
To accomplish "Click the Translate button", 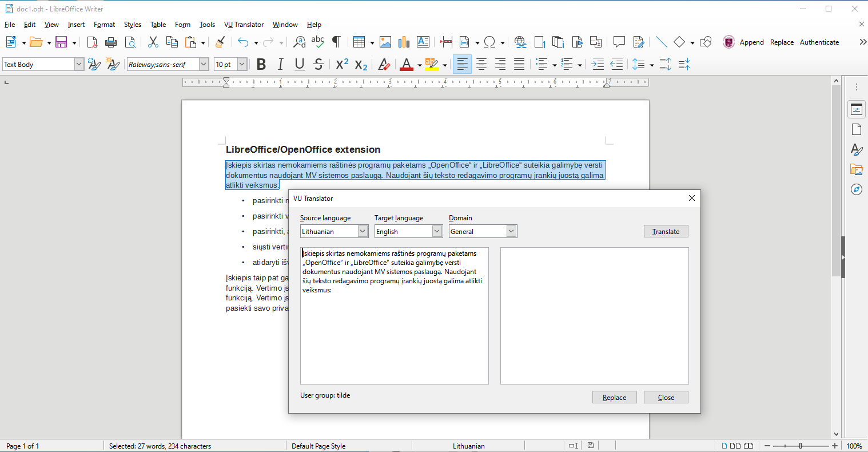I will pyautogui.click(x=666, y=231).
